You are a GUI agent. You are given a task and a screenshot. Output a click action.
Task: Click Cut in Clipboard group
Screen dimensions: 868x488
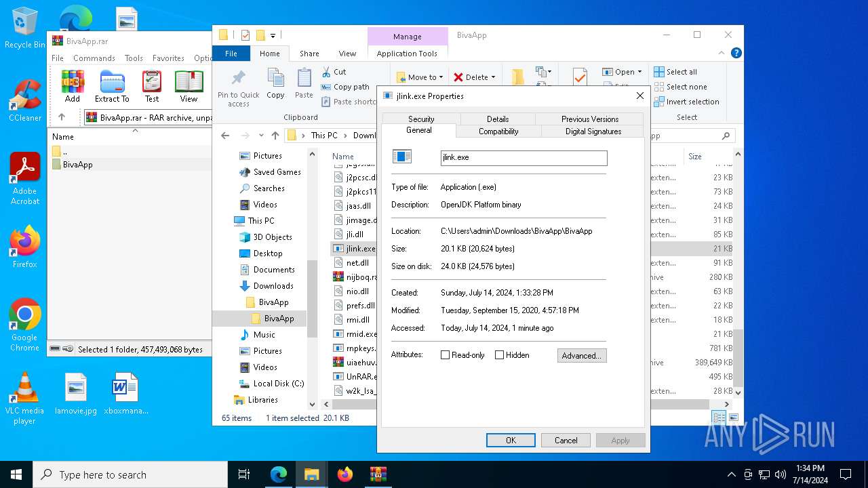[333, 72]
